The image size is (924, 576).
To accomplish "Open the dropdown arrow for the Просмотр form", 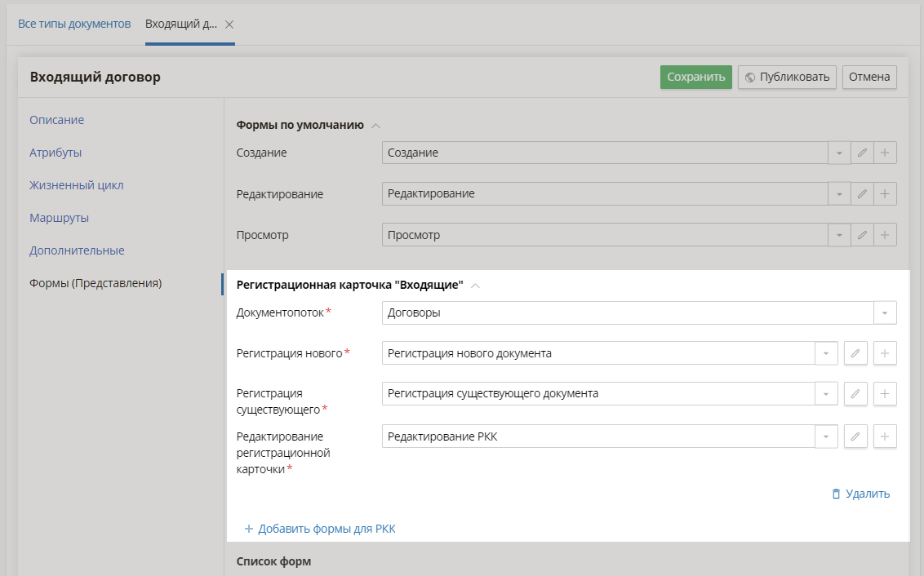I will 839,234.
